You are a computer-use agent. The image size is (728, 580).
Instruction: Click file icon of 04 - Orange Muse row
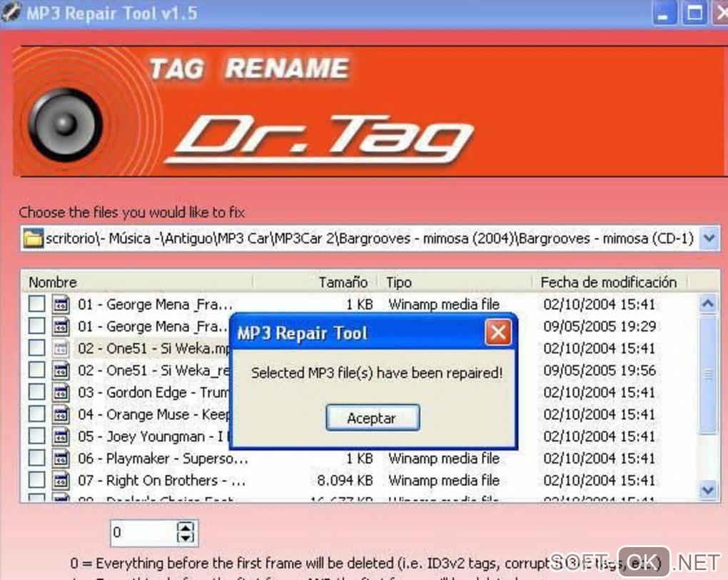click(61, 414)
